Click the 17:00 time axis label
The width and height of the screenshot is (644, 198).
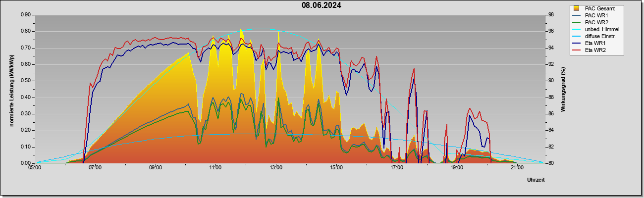click(x=396, y=168)
